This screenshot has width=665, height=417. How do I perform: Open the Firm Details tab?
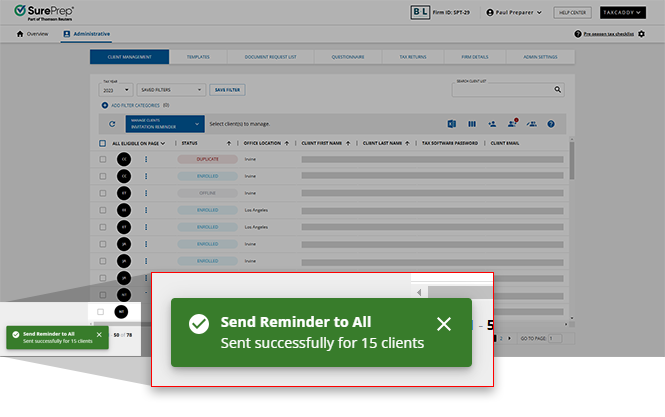tap(475, 57)
